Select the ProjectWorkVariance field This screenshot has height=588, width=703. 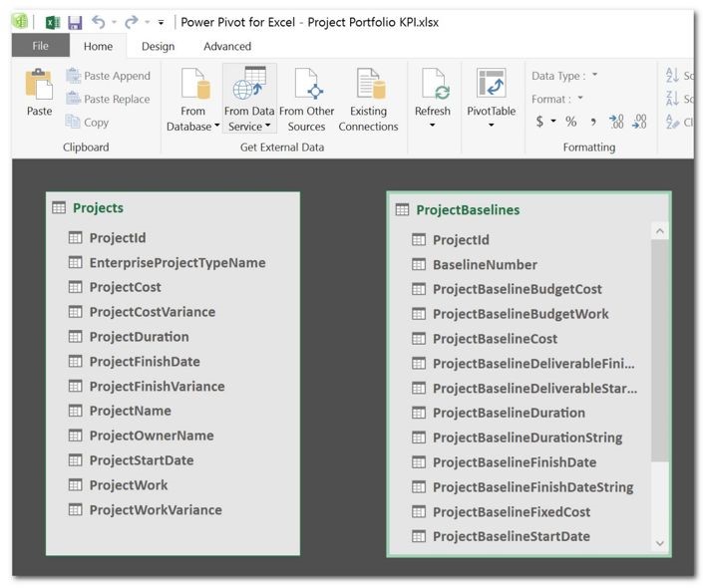pos(156,510)
